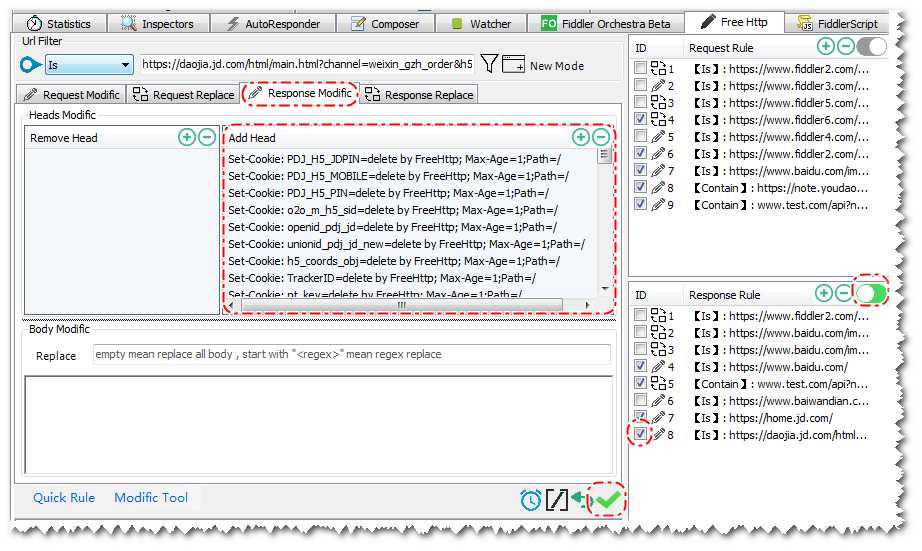Select Response Rule home.jd.com entry
The image size is (922, 551).
pos(762,418)
